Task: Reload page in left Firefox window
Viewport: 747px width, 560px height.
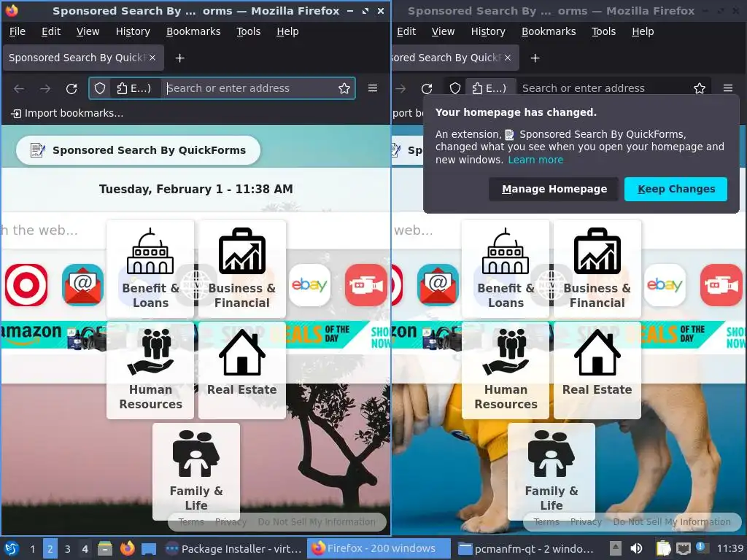Action: click(x=71, y=88)
